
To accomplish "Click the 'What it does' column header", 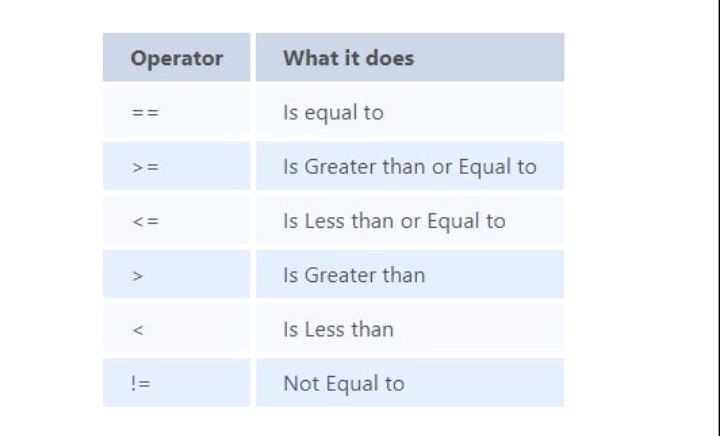I will (x=348, y=58).
